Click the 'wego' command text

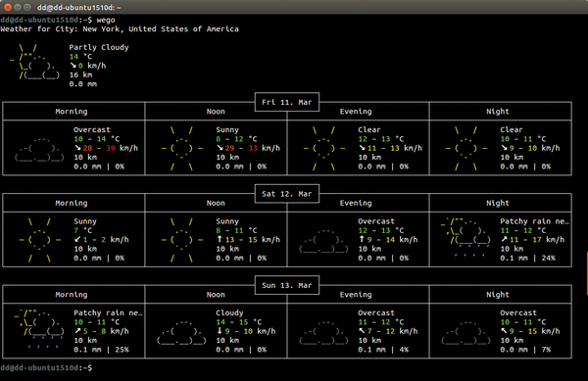tap(106, 20)
